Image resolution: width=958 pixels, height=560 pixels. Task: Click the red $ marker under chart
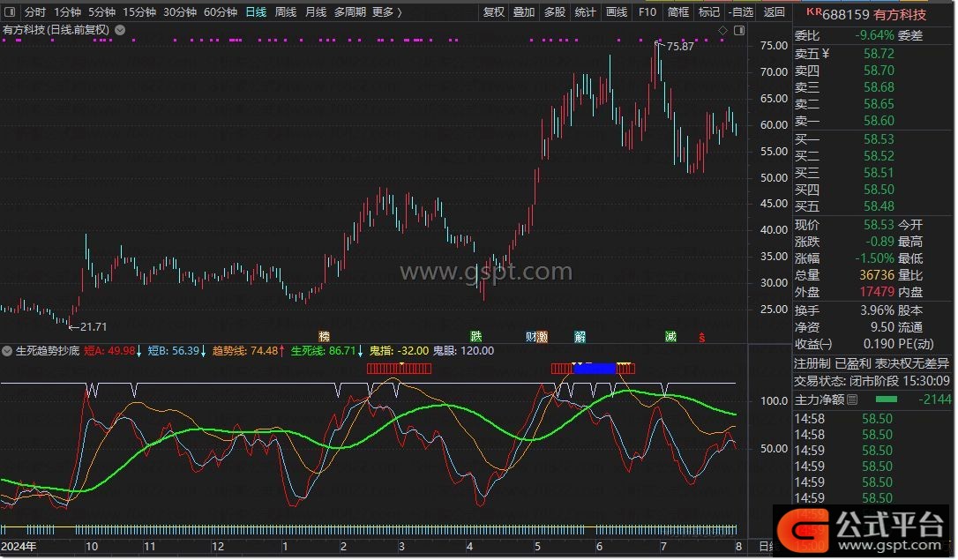click(x=702, y=337)
